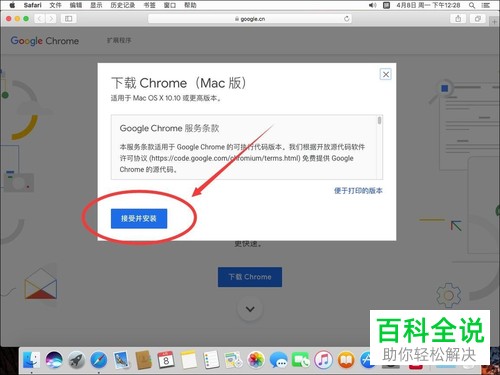
Task: Toggle the Safari sidebar button
Action: tap(68, 19)
